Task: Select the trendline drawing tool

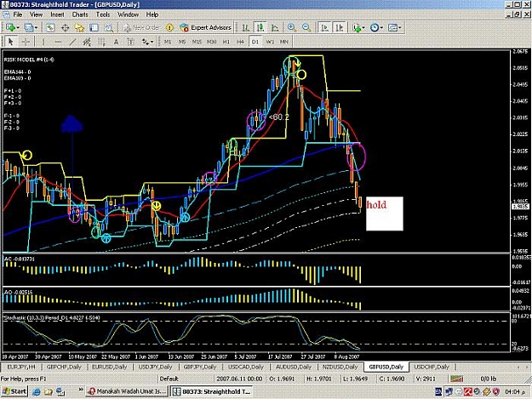Action: (72, 42)
